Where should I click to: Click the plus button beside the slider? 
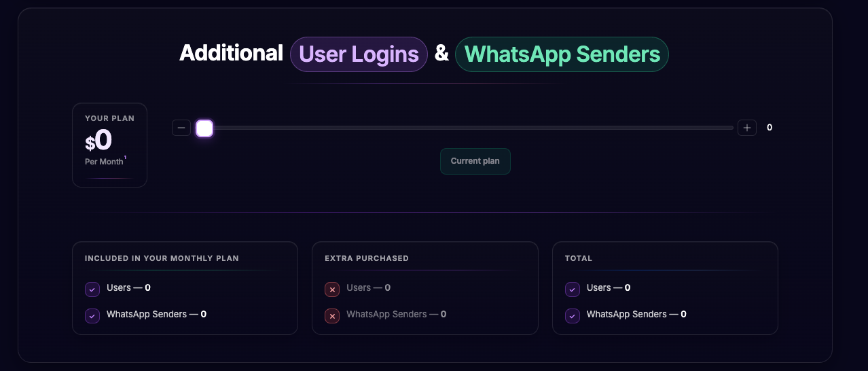pyautogui.click(x=747, y=128)
